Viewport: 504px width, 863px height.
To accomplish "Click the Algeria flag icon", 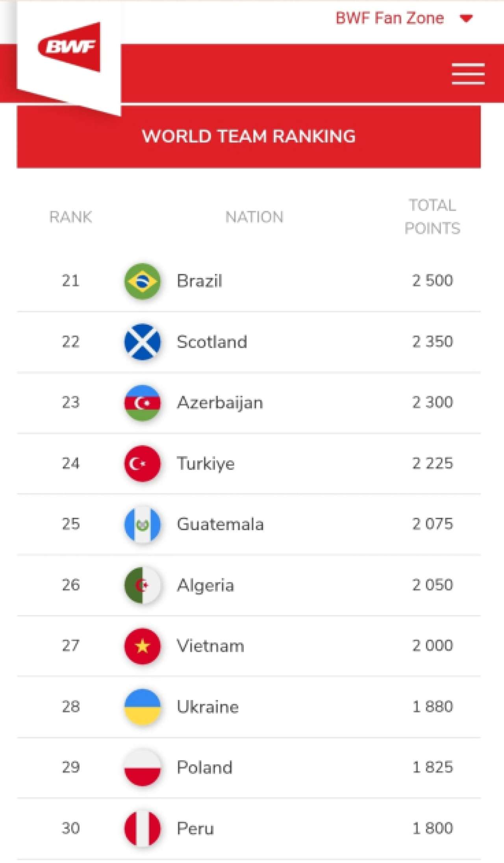I will [x=142, y=585].
